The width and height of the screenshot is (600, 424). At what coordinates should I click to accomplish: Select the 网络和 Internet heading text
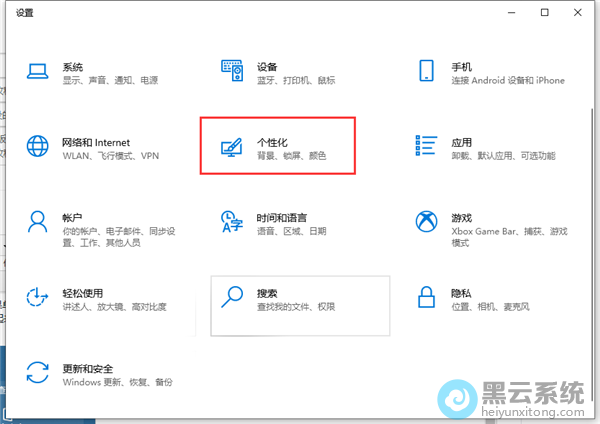[96, 142]
